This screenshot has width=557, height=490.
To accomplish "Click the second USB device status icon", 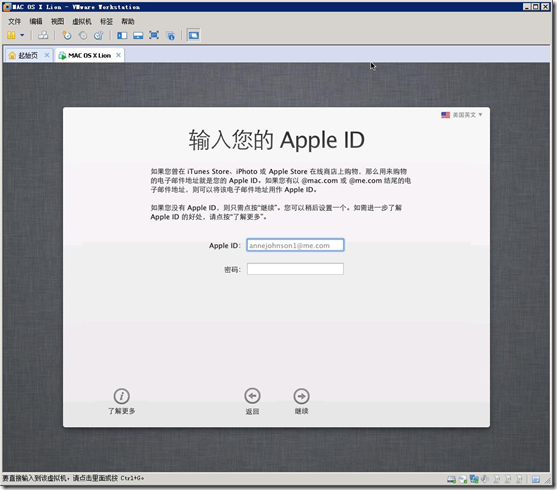I will [x=508, y=479].
